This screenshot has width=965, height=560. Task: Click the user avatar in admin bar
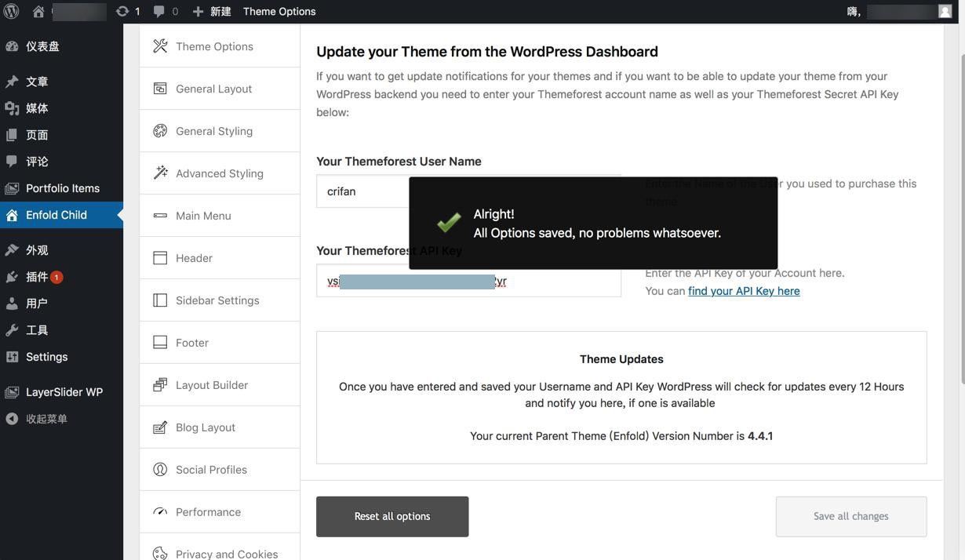(945, 11)
